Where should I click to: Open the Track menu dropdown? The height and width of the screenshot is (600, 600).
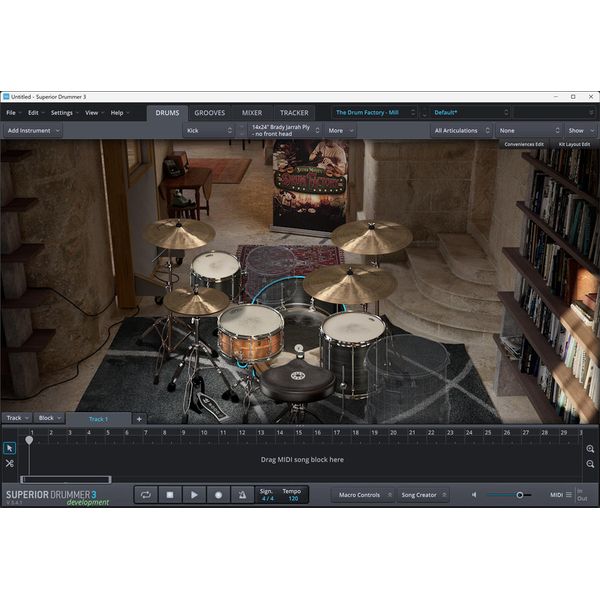17,418
